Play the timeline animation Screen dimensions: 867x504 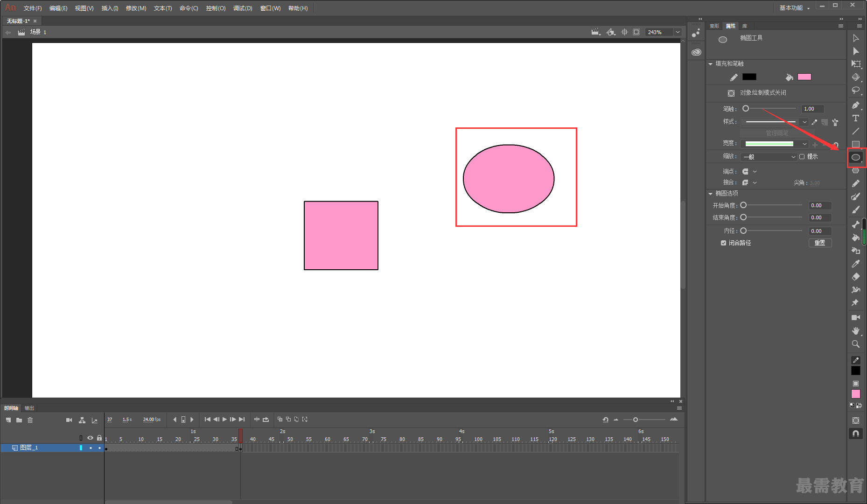224,420
